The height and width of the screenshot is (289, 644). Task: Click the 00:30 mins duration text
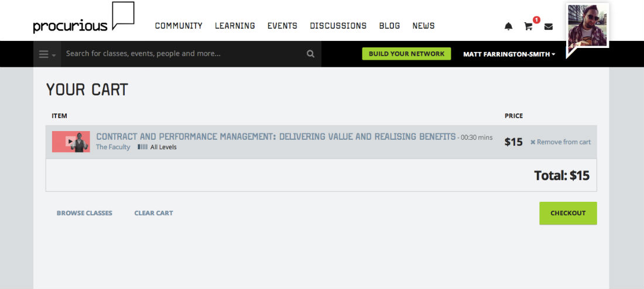[477, 138]
